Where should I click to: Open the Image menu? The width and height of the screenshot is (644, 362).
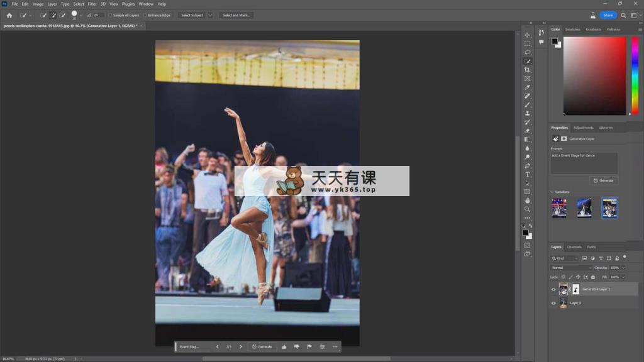tap(38, 4)
